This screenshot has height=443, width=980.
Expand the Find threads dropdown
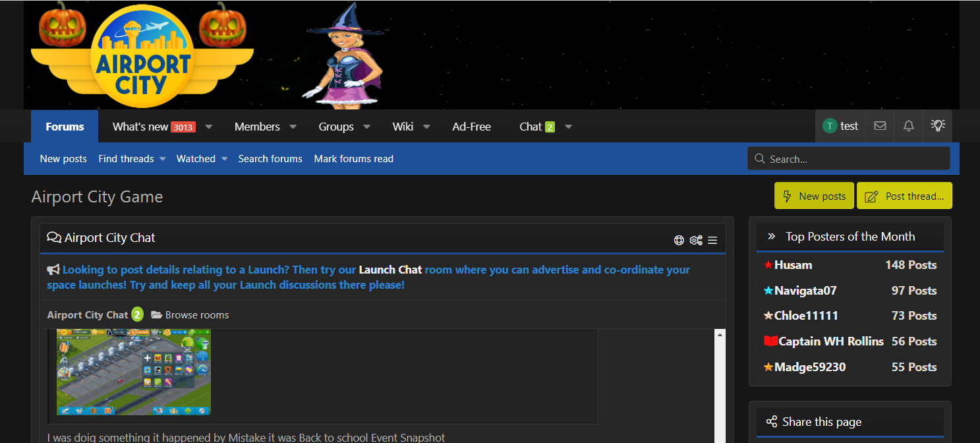pyautogui.click(x=162, y=159)
